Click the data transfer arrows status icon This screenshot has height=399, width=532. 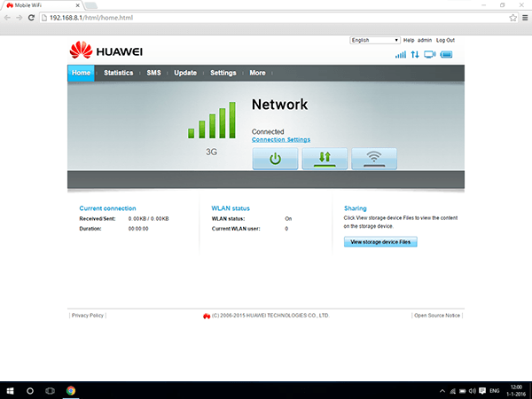pos(415,55)
